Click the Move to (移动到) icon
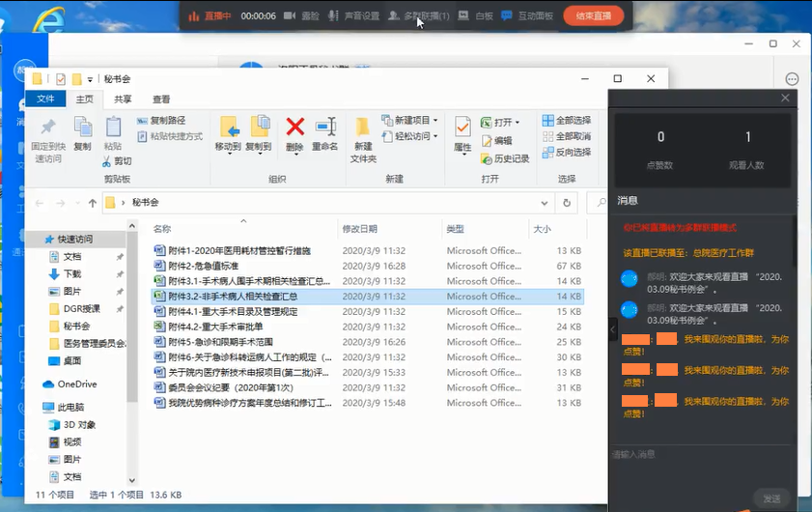812x512 pixels. pyautogui.click(x=229, y=127)
